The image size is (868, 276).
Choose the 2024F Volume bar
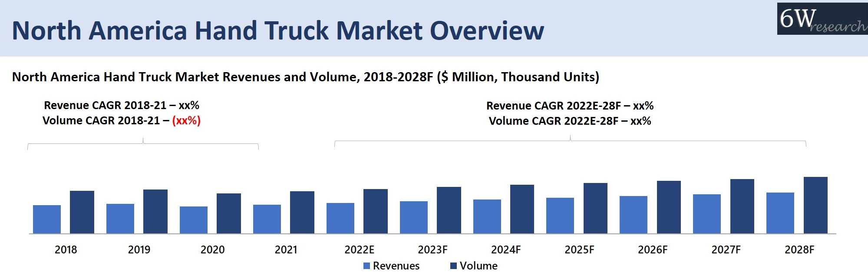[x=522, y=209]
